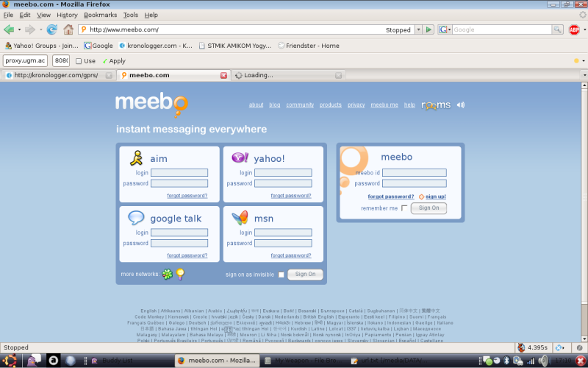Click the ICQ flower network icon
This screenshot has width=588, height=368.
click(168, 274)
